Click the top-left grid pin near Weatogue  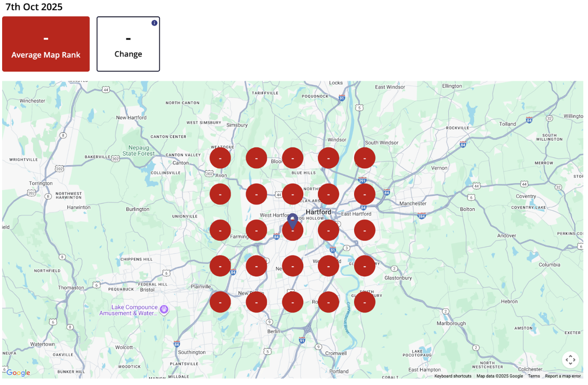220,158
